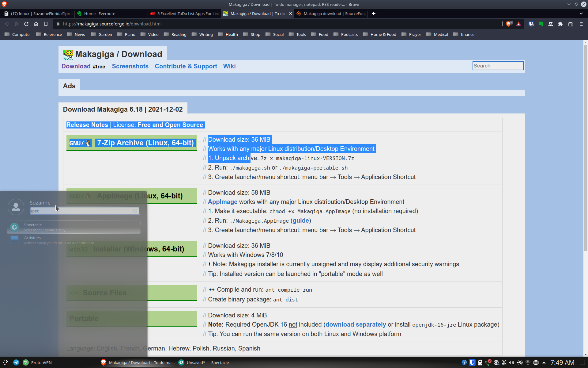The height and width of the screenshot is (368, 588).
Task: Bookmark this page with the bookmark icon
Action: [x=46, y=24]
